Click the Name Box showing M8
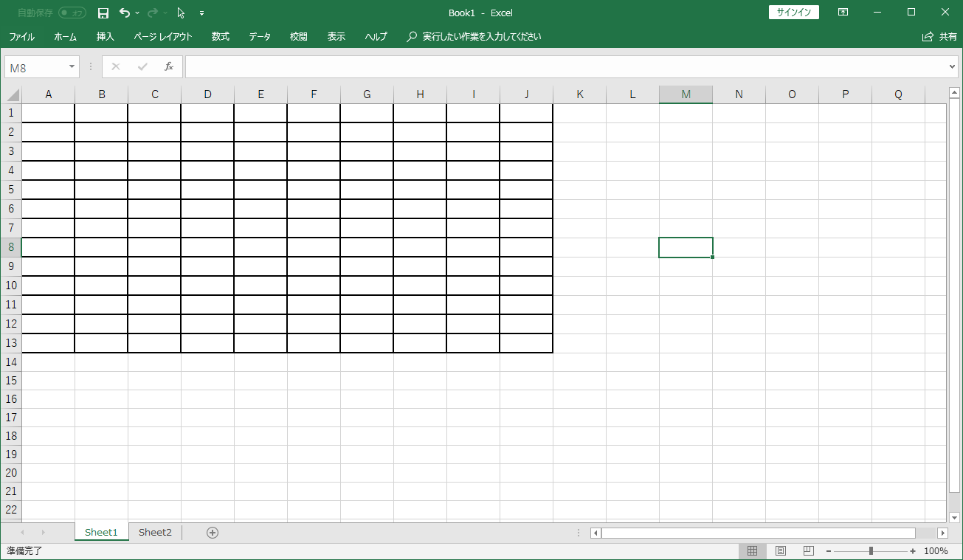Viewport: 963px width, 560px height. tap(35, 67)
